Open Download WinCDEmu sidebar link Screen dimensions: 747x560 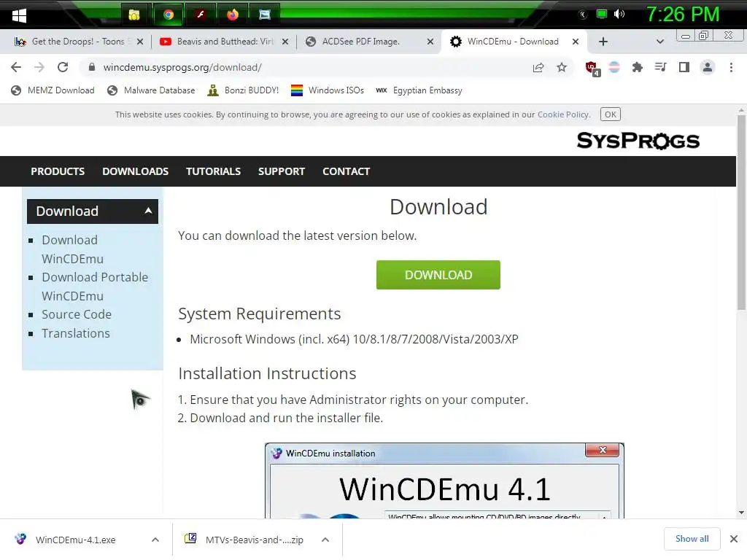click(72, 249)
